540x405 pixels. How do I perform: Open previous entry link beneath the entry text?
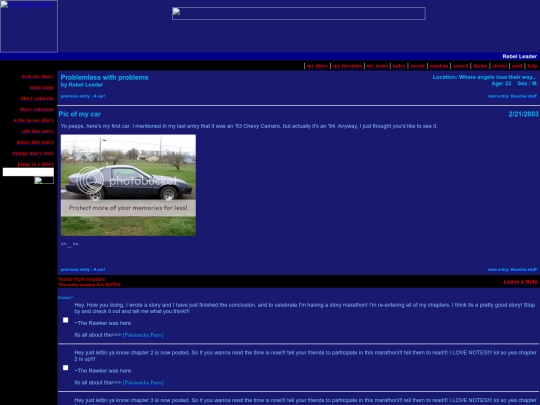point(83,270)
